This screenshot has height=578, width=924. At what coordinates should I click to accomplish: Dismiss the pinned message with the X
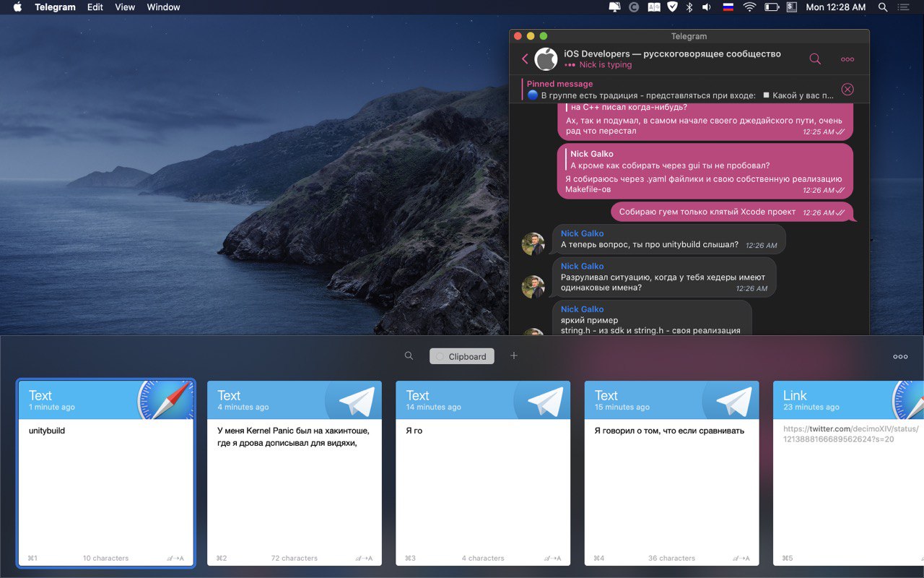pos(847,90)
